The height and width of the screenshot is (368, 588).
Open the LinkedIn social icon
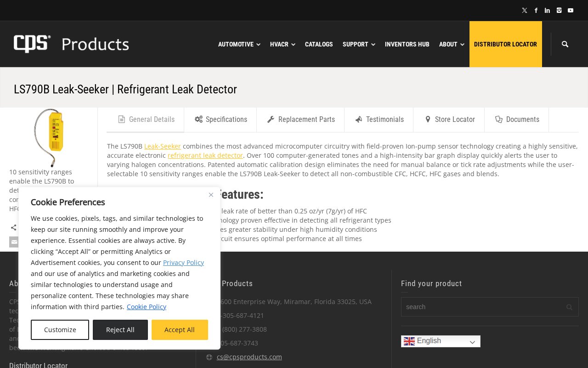point(547,11)
